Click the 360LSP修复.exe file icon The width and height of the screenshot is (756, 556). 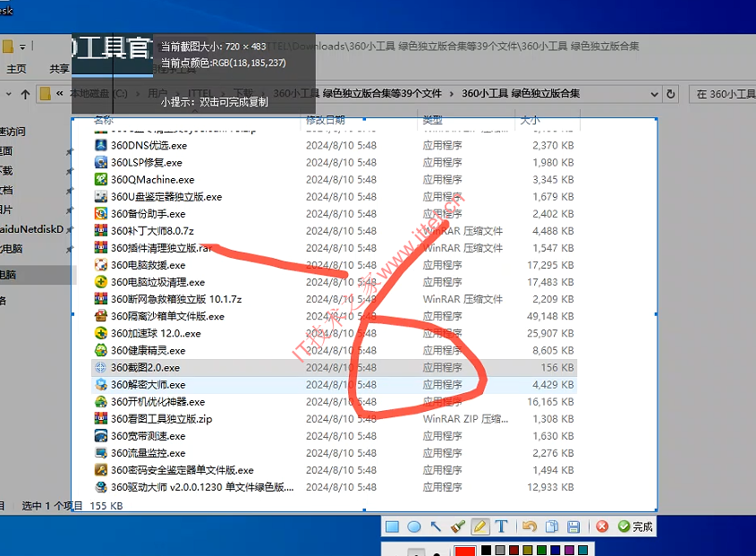pos(101,162)
